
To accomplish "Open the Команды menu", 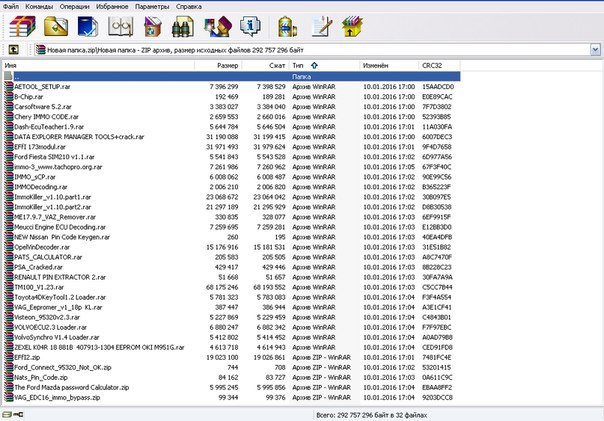I will (x=39, y=7).
